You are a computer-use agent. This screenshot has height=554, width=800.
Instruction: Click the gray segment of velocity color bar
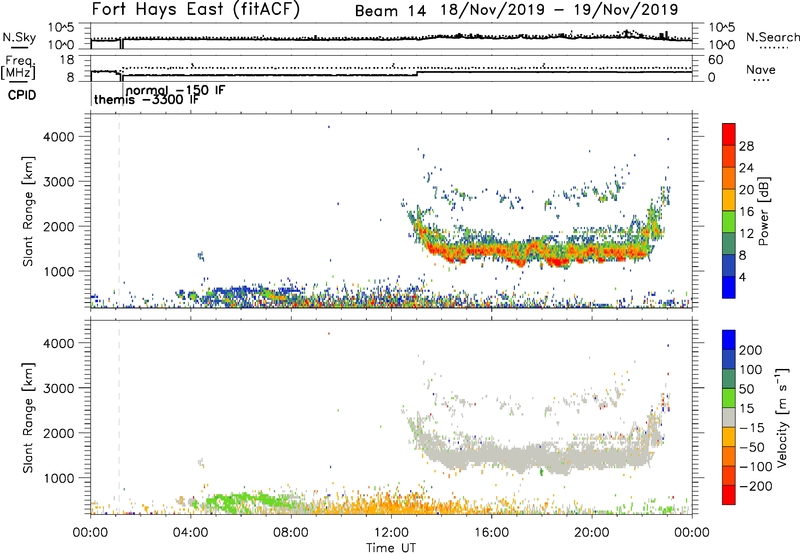[729, 417]
